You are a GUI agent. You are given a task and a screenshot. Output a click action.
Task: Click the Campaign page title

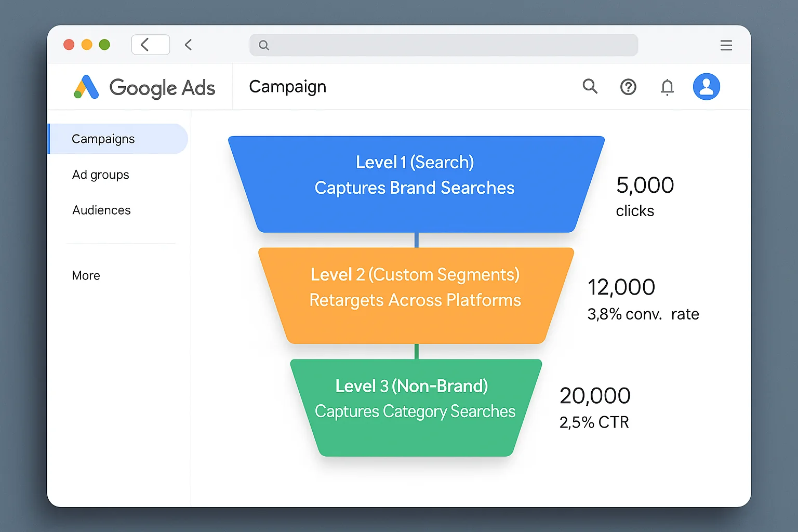tap(287, 86)
